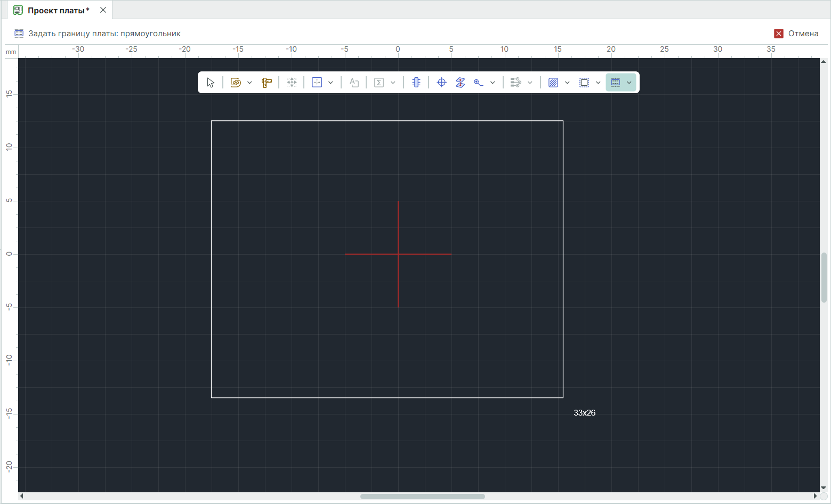Close the Проект платы tab
Screen dimensions: 831x504
coord(103,10)
